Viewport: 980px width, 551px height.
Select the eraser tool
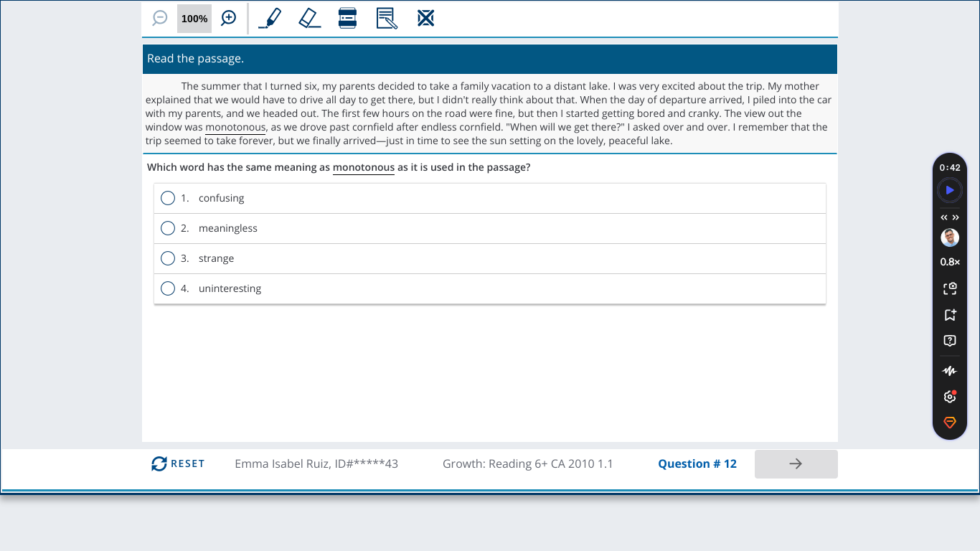pyautogui.click(x=309, y=18)
